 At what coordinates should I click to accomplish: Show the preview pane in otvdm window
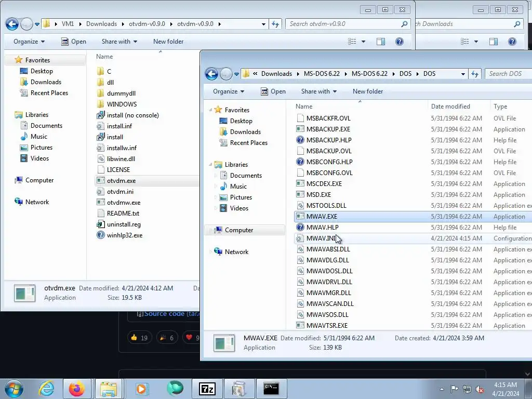[381, 42]
